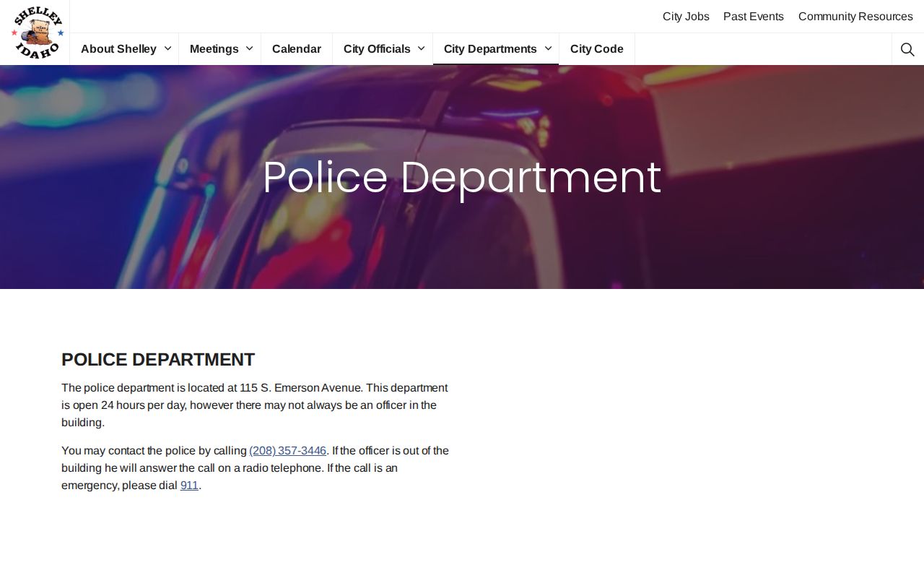Viewport: 924px width, 578px height.
Task: Visit the City Jobs link
Action: [x=686, y=17]
